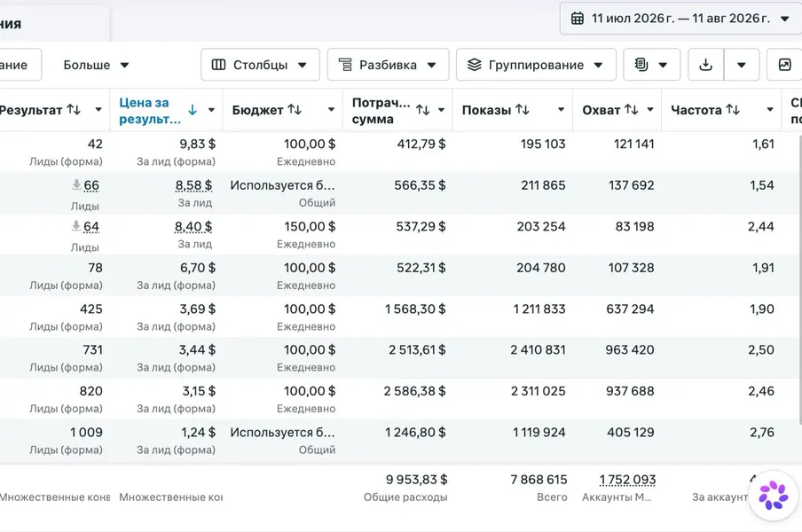Viewport: 802px width, 532px height.
Task: Click the download icon beside 64
Action: [76, 225]
